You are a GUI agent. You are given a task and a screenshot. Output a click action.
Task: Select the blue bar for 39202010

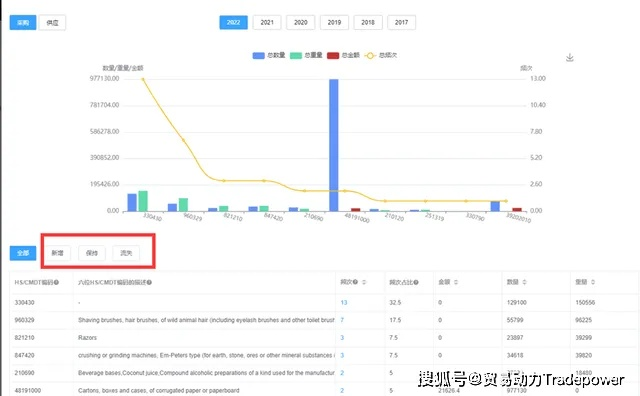(x=495, y=206)
